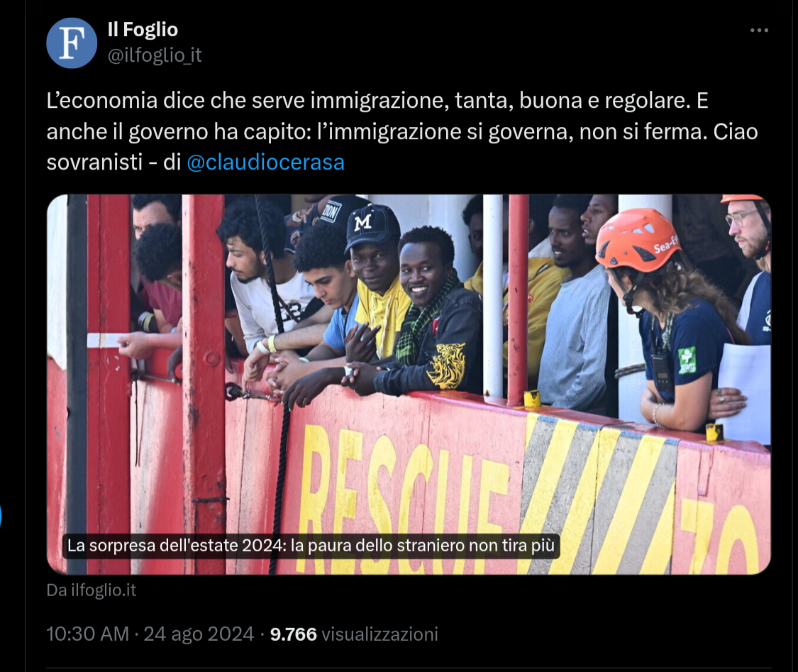Click the 'visualizzazioni' label

[x=379, y=634]
